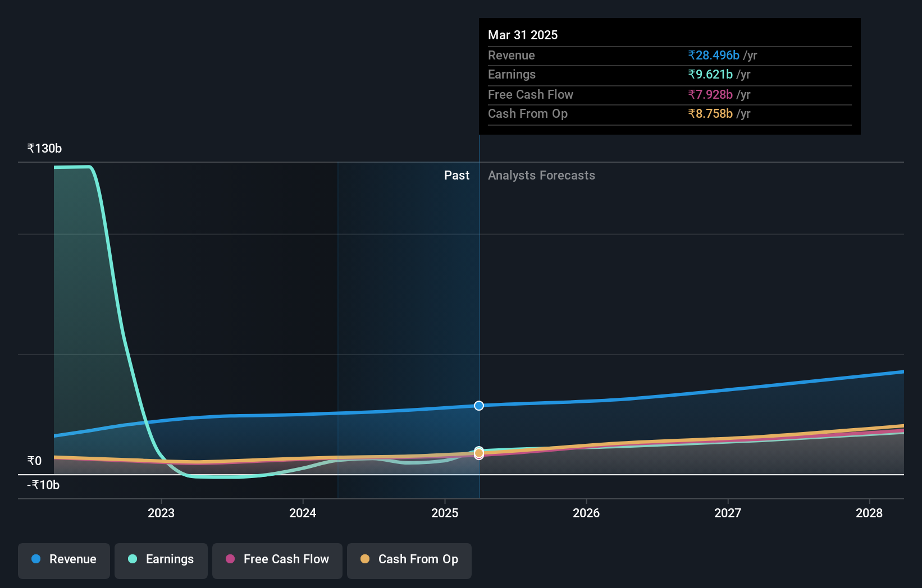Click the teal Earnings legend dot
Viewport: 922px width, 588px height.
point(132,559)
